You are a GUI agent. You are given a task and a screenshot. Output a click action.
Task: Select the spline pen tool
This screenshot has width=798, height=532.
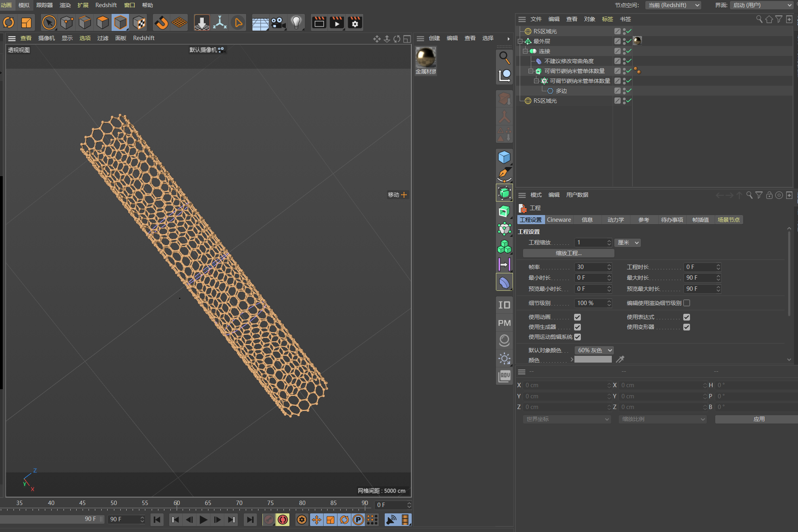[504, 175]
